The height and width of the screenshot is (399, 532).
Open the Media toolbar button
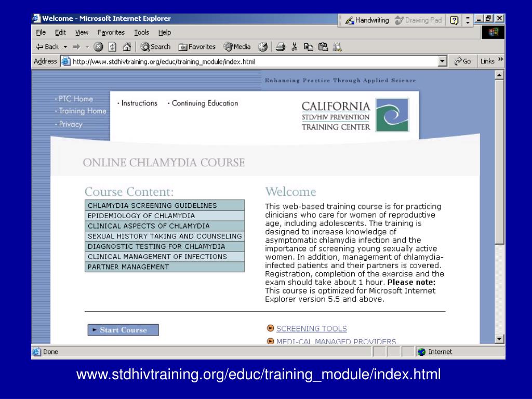tap(237, 47)
